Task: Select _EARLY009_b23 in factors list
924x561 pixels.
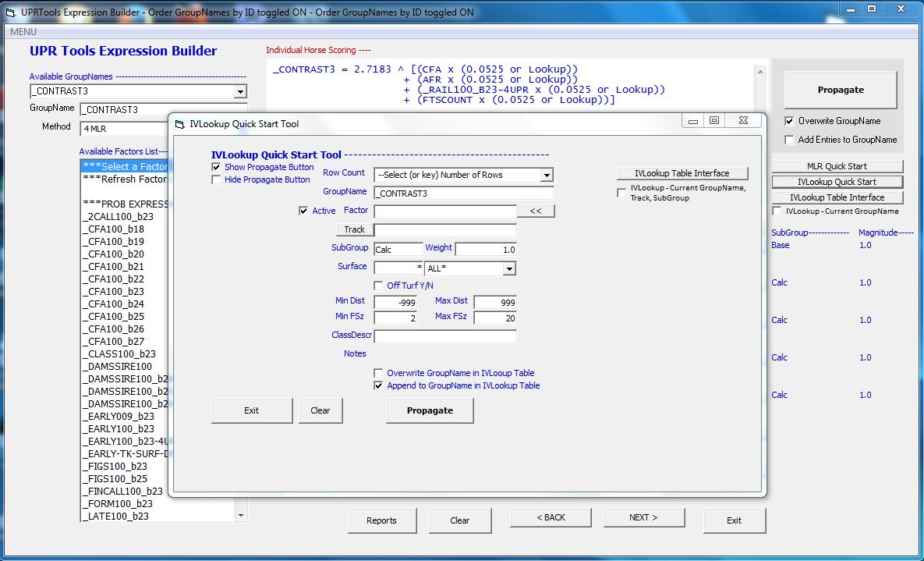Action: tap(125, 417)
